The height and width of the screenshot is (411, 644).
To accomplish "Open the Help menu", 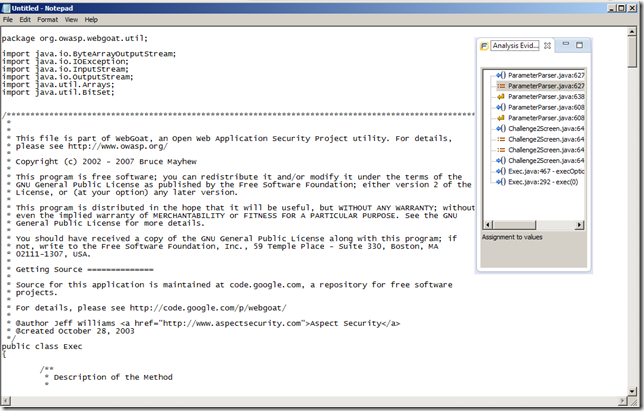I will [x=91, y=19].
